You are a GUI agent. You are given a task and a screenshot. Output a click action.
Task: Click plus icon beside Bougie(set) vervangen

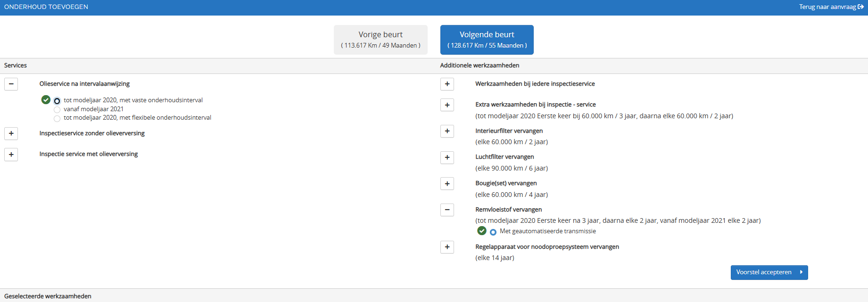(447, 183)
